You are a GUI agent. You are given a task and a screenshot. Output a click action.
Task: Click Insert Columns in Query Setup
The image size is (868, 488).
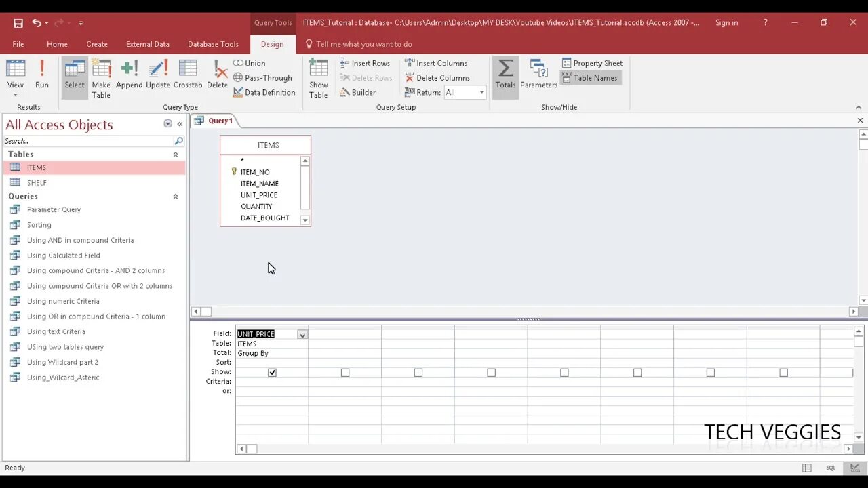click(436, 63)
